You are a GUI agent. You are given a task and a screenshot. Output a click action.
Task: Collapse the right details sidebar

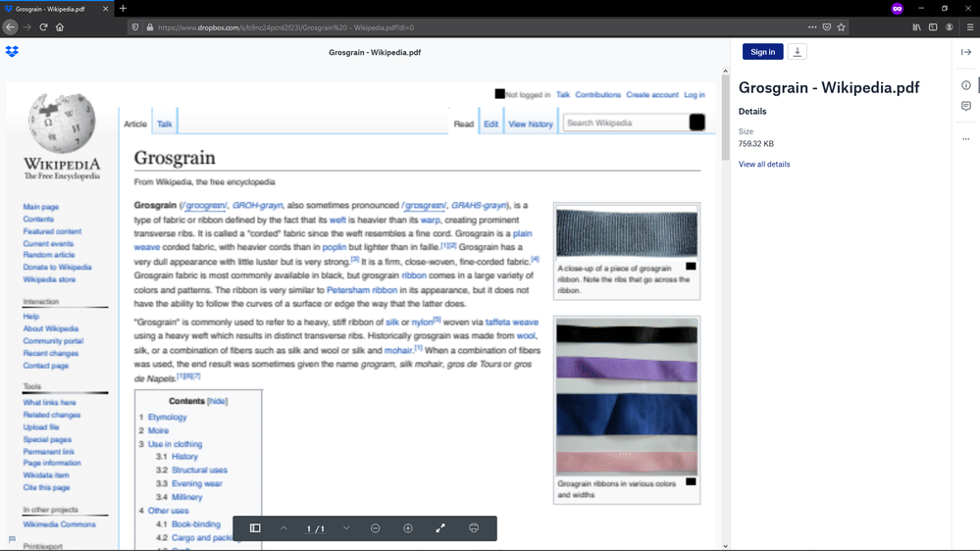click(966, 52)
